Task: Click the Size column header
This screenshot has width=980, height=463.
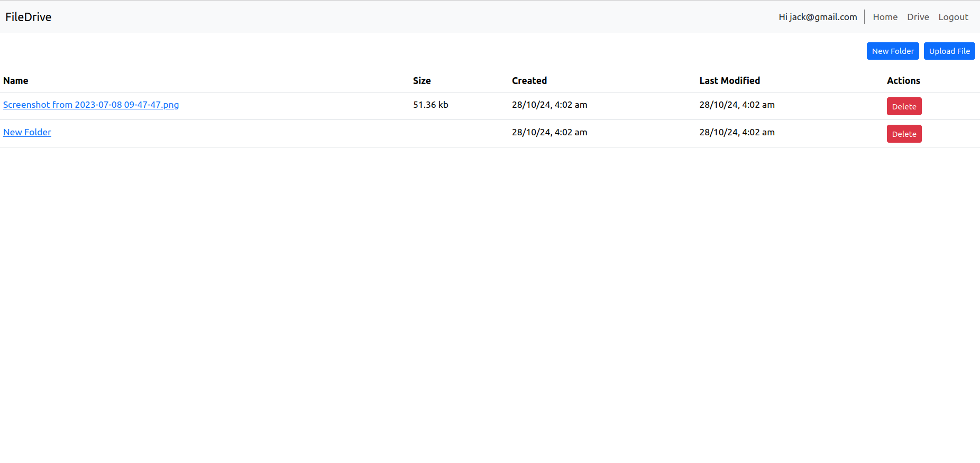Action: pyautogui.click(x=422, y=81)
